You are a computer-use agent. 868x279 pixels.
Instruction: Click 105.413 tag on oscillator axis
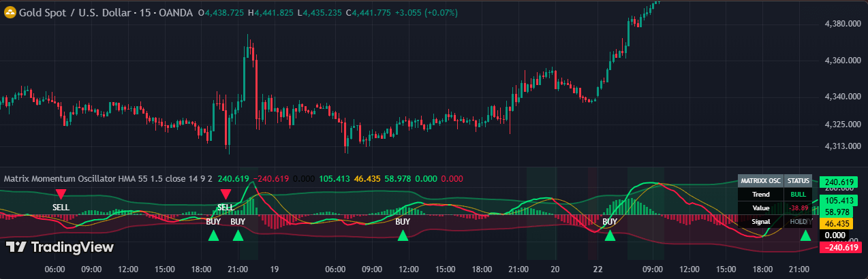click(839, 201)
